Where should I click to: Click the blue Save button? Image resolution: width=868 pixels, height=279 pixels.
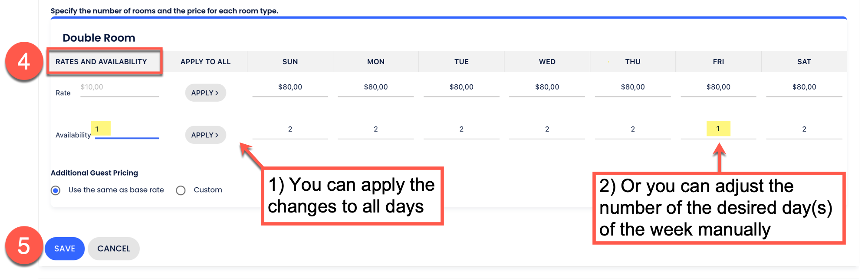pos(65,249)
